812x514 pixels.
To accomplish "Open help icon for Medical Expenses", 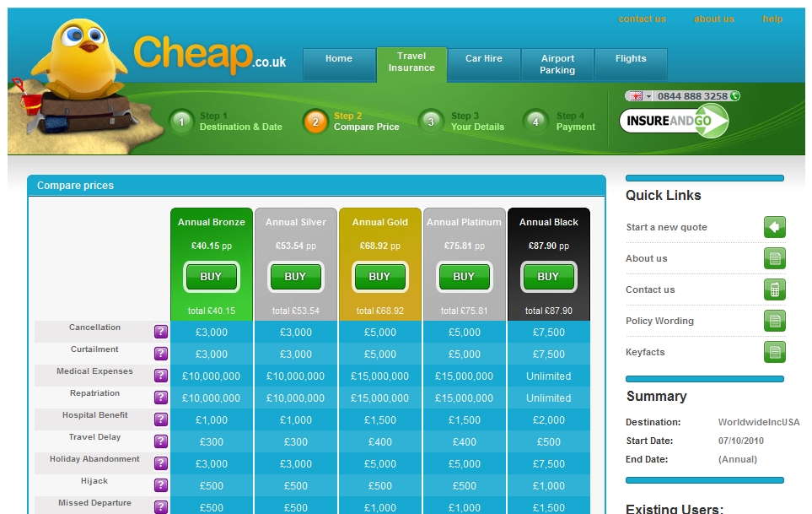I will click(161, 376).
